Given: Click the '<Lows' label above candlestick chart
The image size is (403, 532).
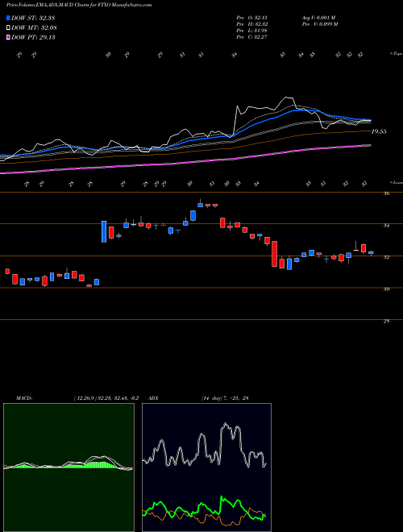Looking at the screenshot, I should (x=396, y=182).
